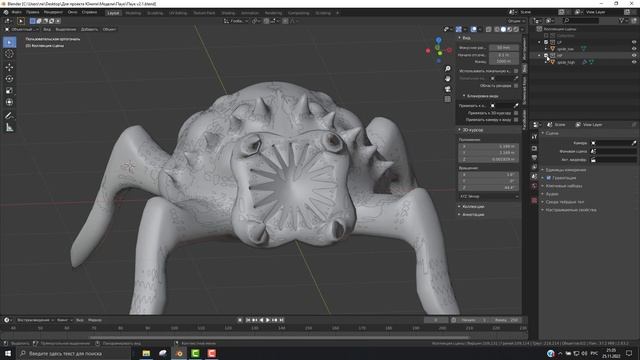Open viewport 'Добавить' menu
640x360 pixels.
(89, 29)
